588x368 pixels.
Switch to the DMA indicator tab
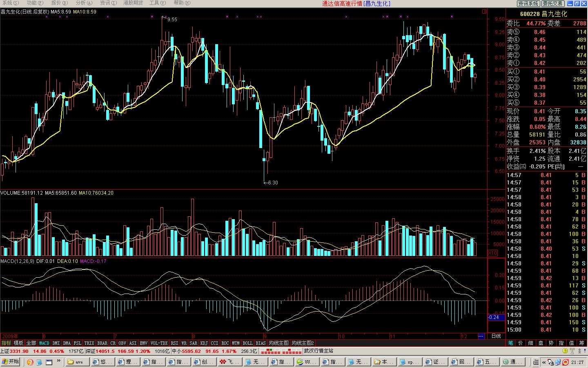[67, 343]
